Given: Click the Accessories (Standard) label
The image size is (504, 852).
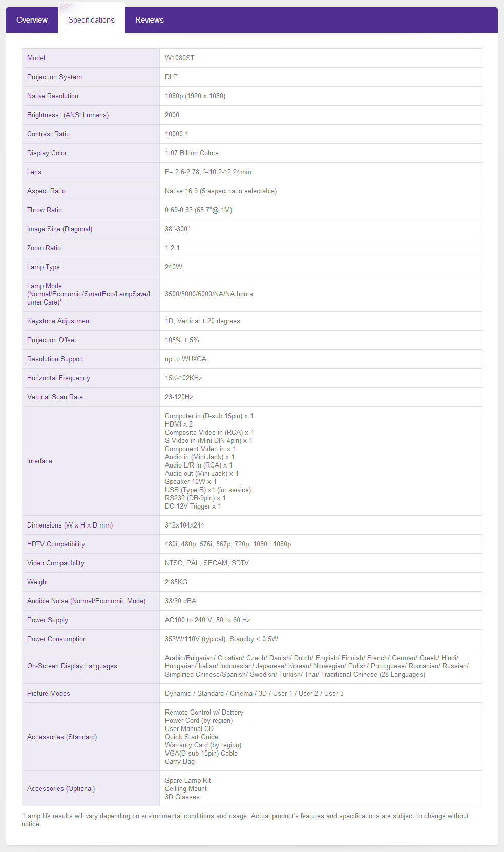Looking at the screenshot, I should [x=62, y=737].
